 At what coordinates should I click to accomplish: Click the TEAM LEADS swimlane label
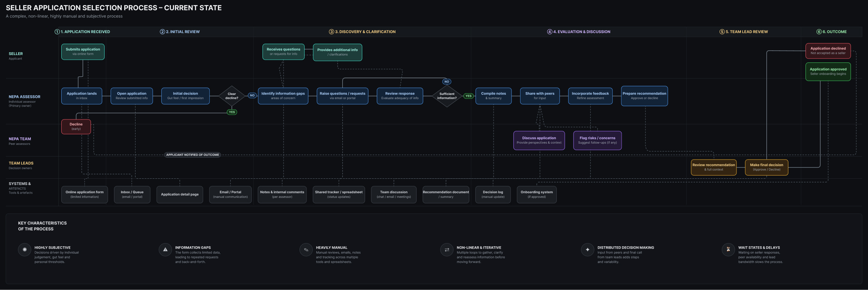coord(21,163)
